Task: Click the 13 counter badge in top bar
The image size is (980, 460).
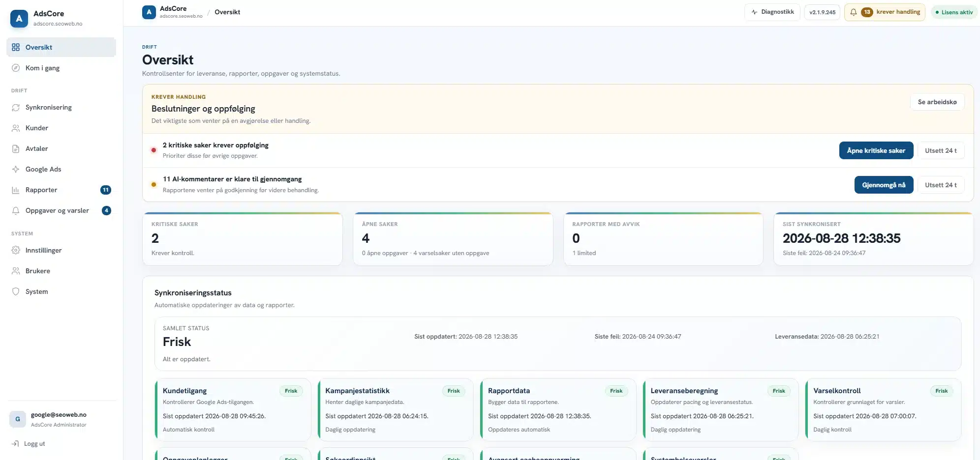Action: (867, 12)
